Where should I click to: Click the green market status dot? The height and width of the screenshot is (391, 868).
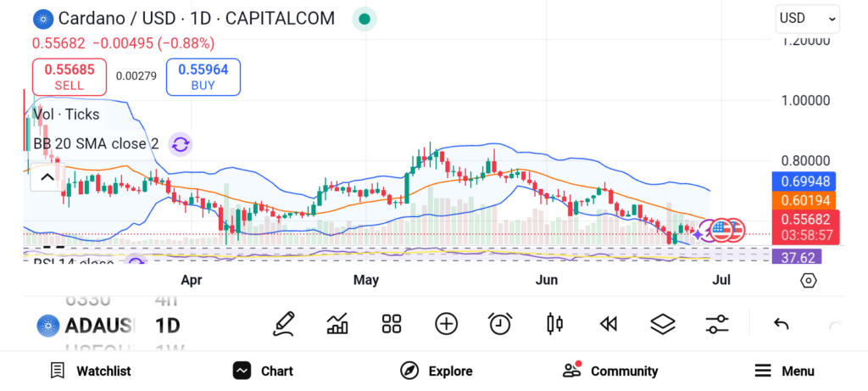[364, 19]
